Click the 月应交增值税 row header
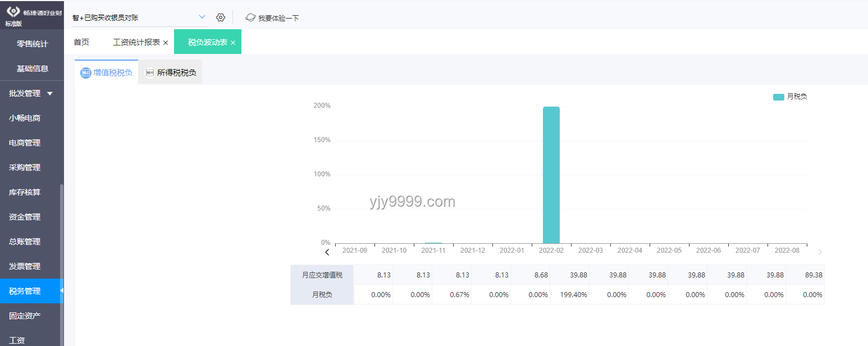This screenshot has height=346, width=868. tap(322, 275)
